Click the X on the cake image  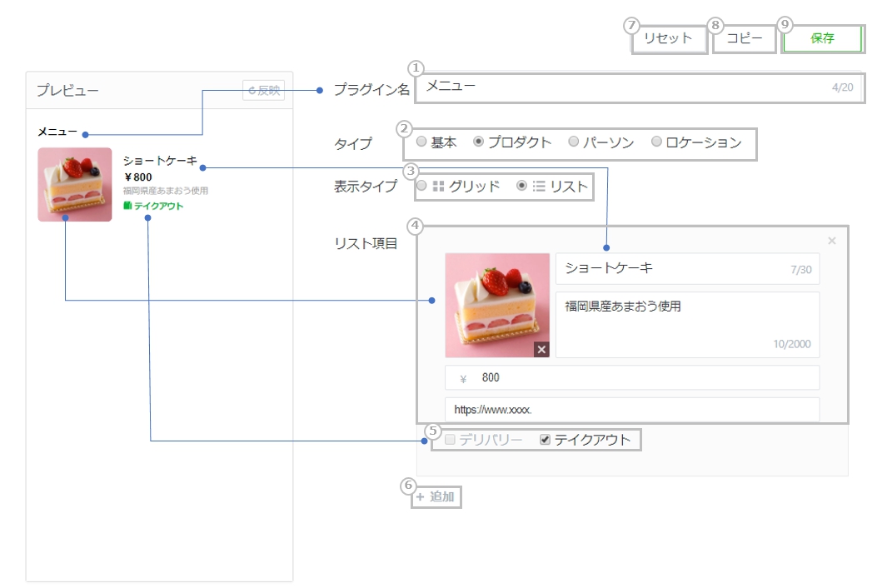[541, 350]
